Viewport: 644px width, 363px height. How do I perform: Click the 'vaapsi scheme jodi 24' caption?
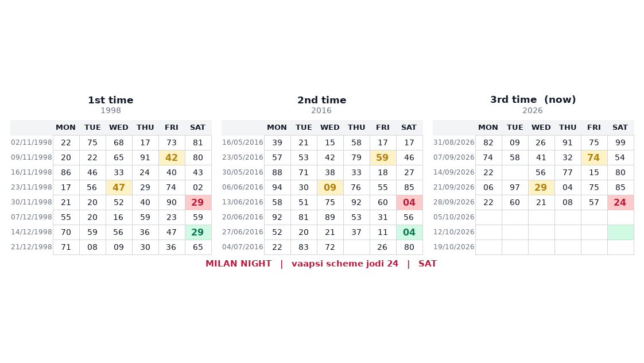pos(345,264)
